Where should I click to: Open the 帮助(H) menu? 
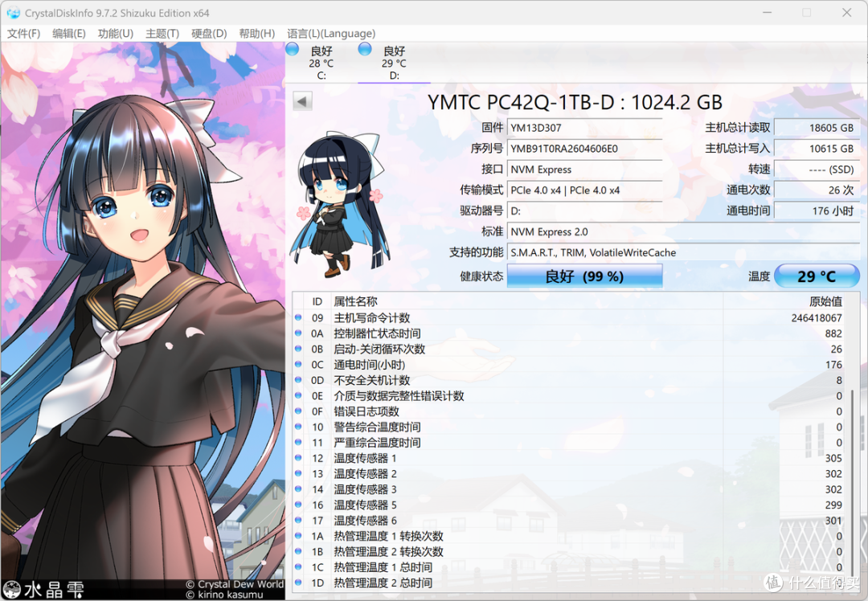(256, 33)
